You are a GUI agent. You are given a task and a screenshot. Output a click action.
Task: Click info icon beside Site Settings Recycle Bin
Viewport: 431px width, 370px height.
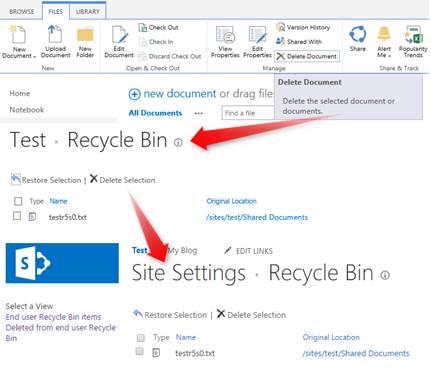(x=385, y=275)
